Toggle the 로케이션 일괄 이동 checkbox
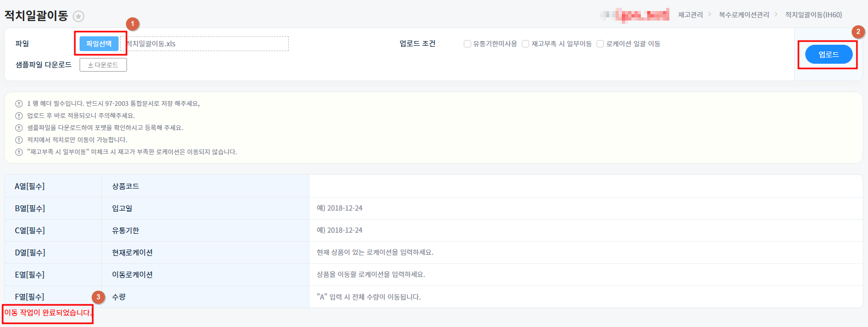Screen dimensions: 868x327 pyautogui.click(x=600, y=44)
